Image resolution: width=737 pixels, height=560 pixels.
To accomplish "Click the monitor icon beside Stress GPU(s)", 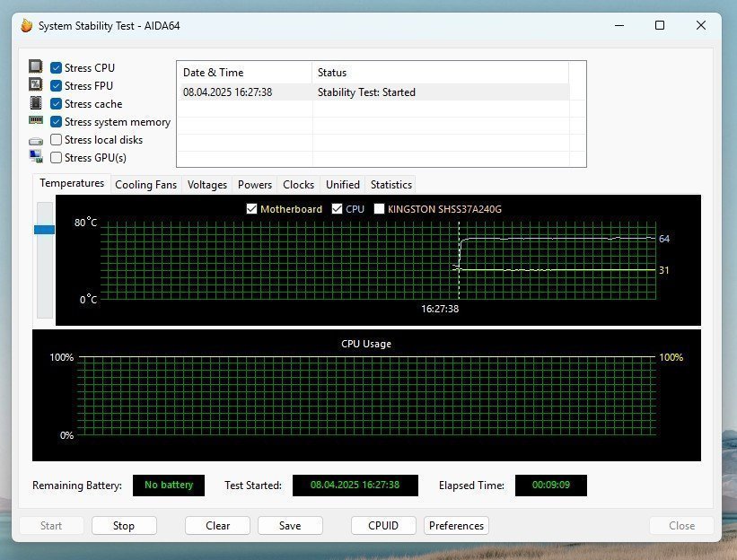I will point(36,156).
